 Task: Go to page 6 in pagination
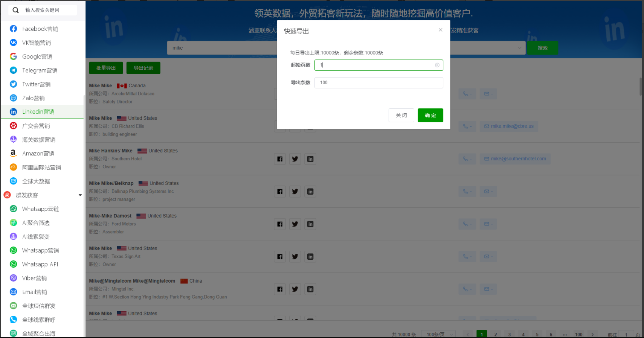tap(551, 334)
